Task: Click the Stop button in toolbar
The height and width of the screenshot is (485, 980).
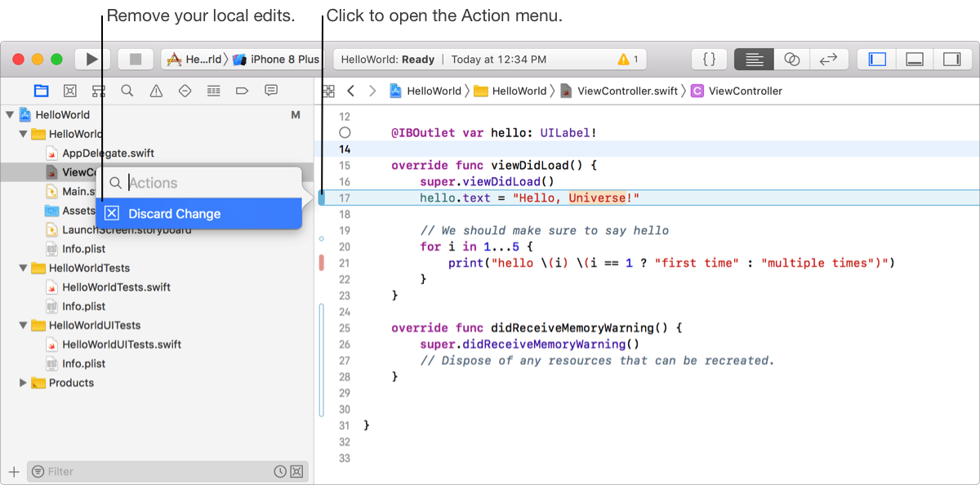Action: pyautogui.click(x=136, y=60)
